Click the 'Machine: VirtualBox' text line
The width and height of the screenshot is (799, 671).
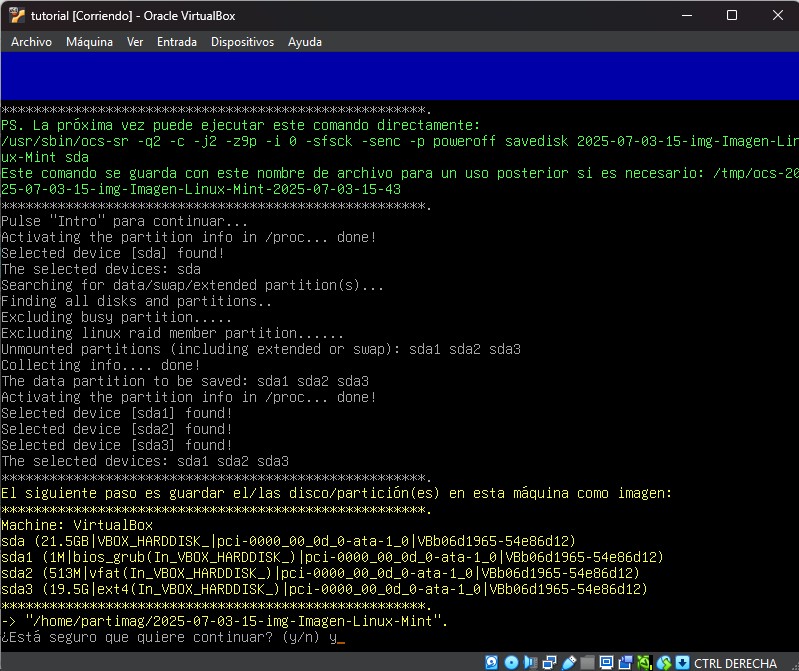77,525
